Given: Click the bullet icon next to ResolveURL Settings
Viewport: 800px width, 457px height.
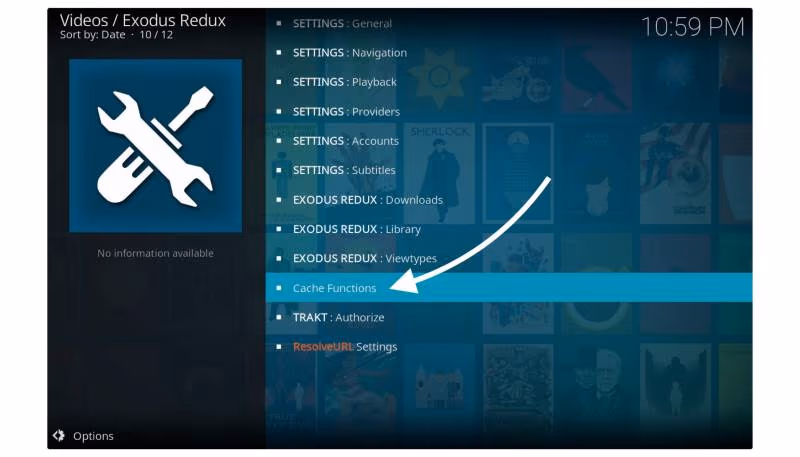Looking at the screenshot, I should tap(279, 346).
